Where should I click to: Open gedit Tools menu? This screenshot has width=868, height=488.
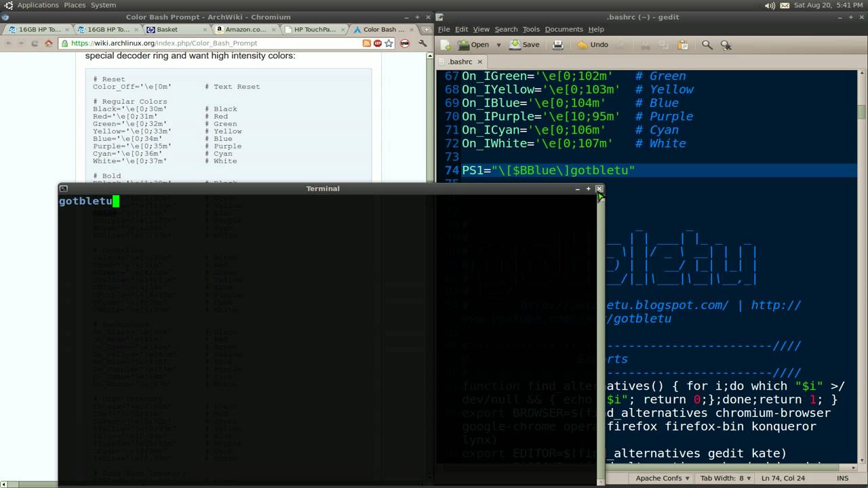[531, 29]
